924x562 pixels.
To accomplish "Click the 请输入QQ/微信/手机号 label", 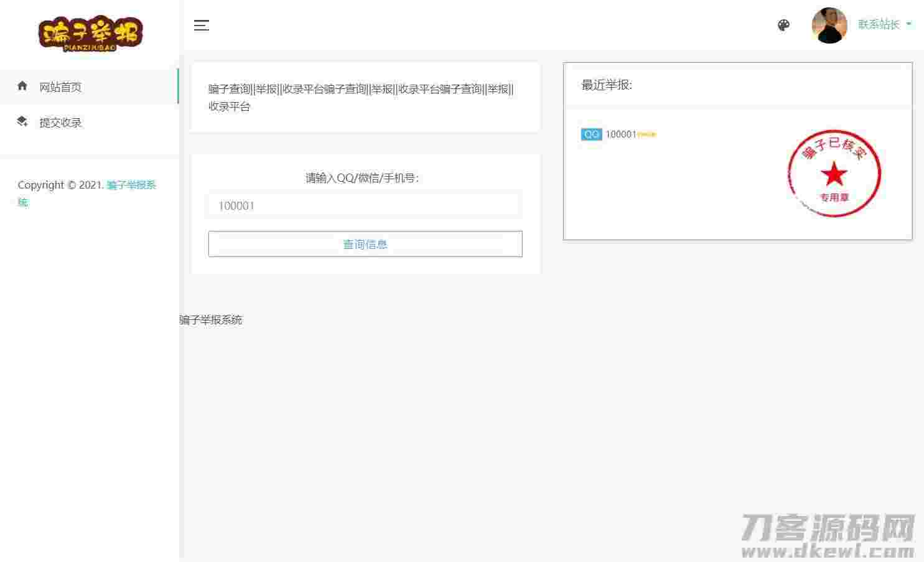I will (x=363, y=178).
